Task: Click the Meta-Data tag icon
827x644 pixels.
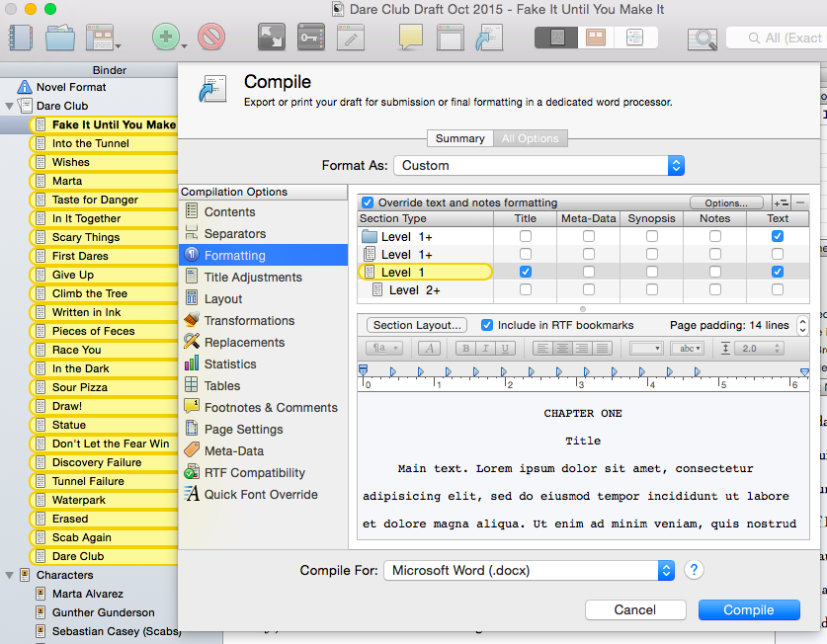Action: pyautogui.click(x=192, y=450)
